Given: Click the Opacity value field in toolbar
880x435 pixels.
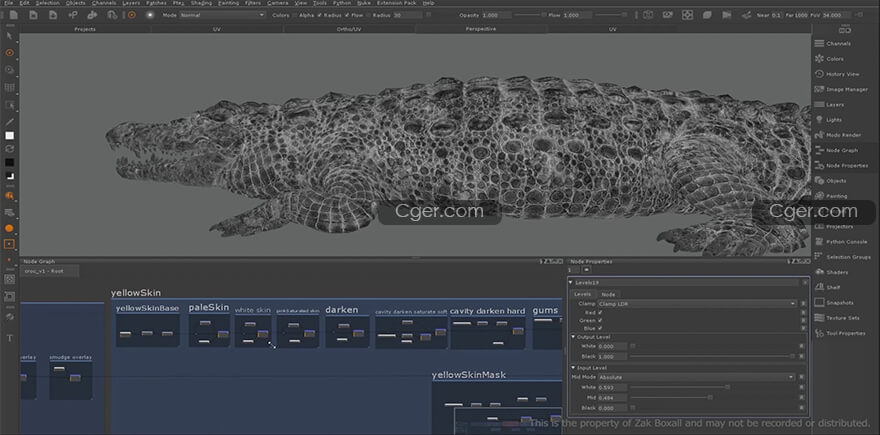Looking at the screenshot, I should (497, 15).
